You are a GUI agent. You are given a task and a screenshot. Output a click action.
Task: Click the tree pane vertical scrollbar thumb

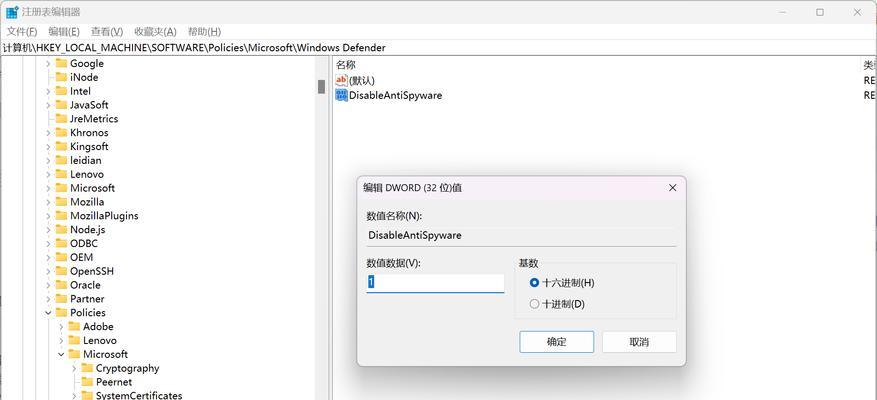pyautogui.click(x=322, y=87)
